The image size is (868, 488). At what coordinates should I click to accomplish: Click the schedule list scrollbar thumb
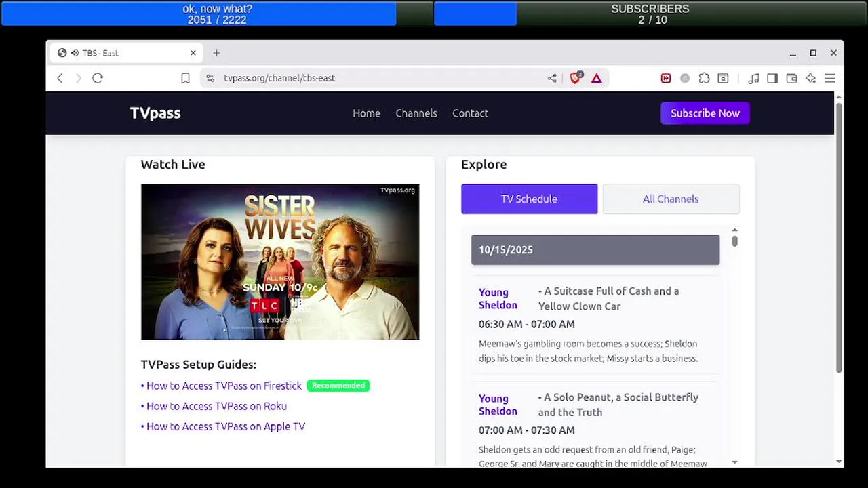click(x=734, y=241)
